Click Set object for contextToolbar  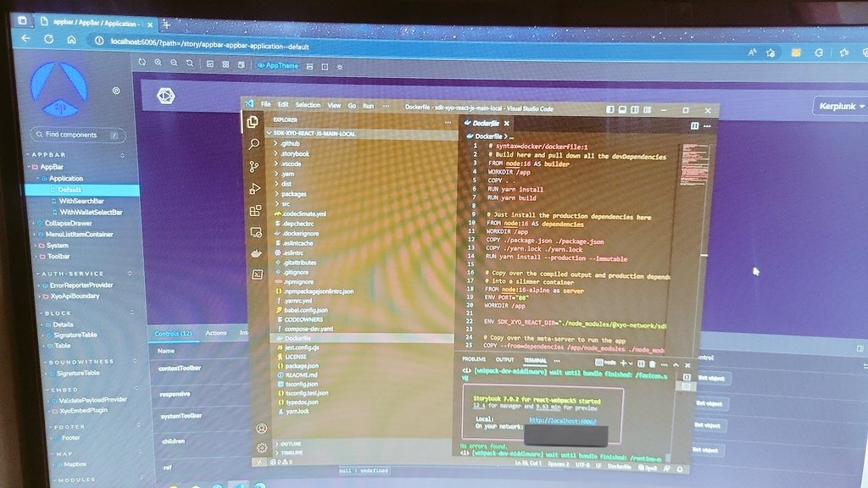(711, 378)
